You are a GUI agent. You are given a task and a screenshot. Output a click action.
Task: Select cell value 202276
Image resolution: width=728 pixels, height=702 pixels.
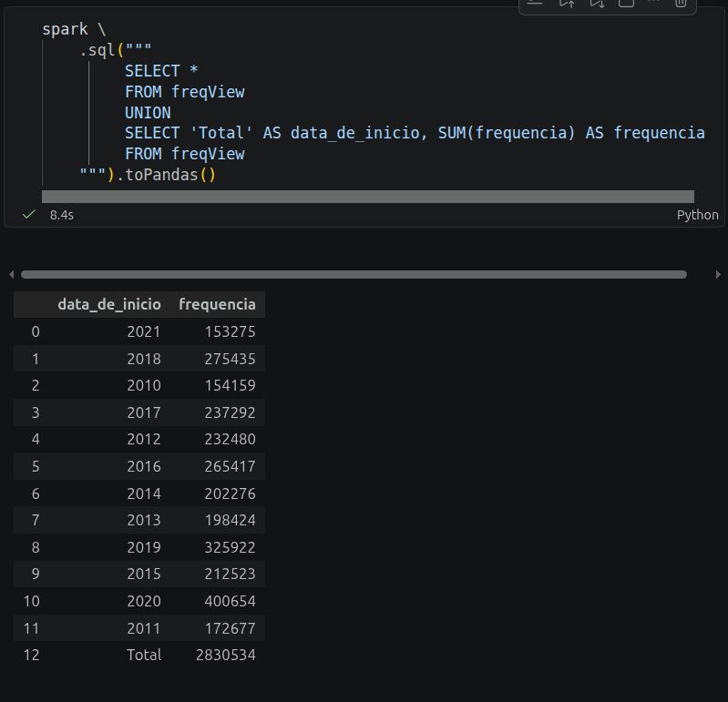230,493
